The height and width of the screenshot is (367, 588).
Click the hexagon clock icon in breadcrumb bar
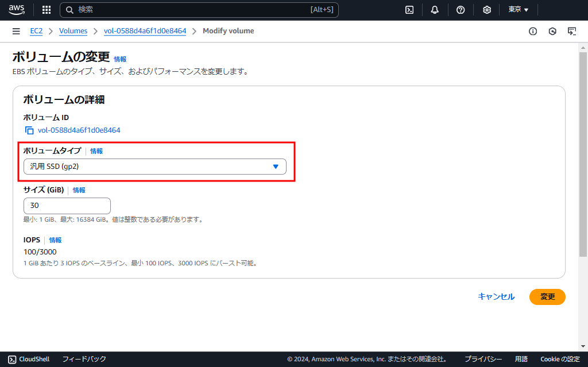pos(552,31)
